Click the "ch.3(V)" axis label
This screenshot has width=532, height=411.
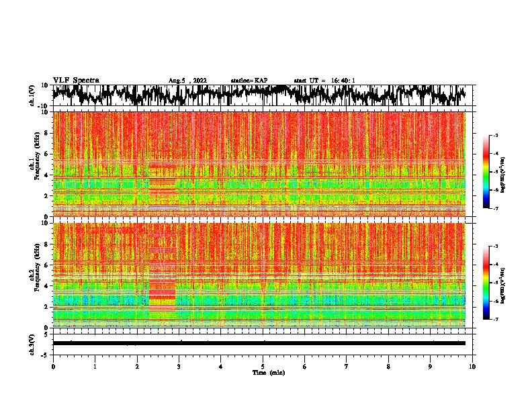click(32, 345)
